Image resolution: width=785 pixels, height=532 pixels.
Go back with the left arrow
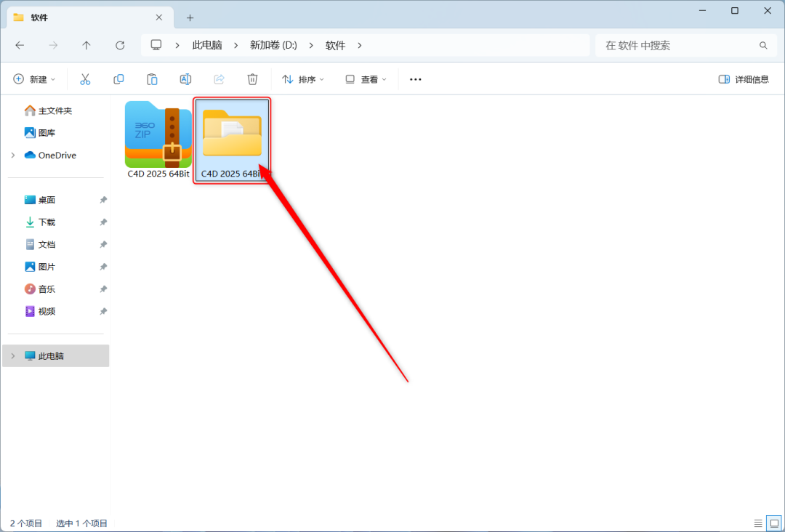(20, 46)
